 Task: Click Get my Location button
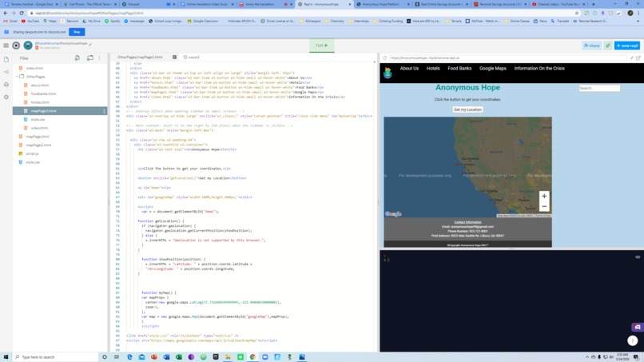coord(467,109)
